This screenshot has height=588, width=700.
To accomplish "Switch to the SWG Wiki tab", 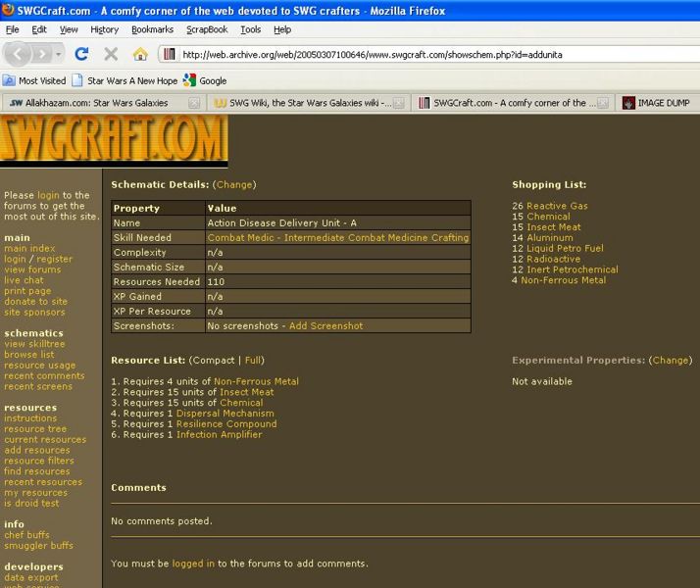I will tap(302, 102).
